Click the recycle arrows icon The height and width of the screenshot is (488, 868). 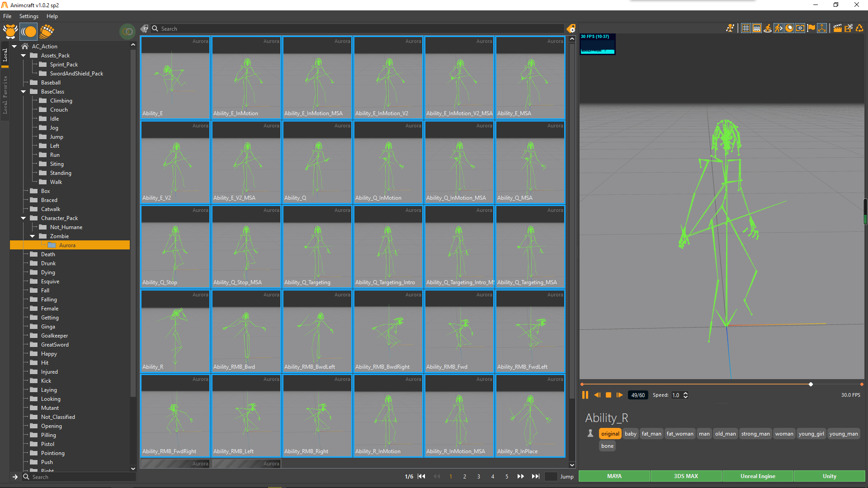(859, 28)
